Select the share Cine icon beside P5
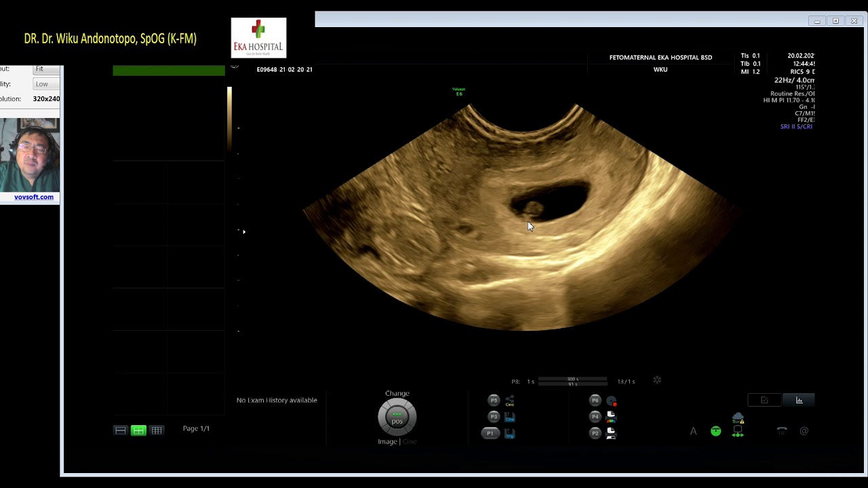Viewport: 868px width, 488px height. 510,401
